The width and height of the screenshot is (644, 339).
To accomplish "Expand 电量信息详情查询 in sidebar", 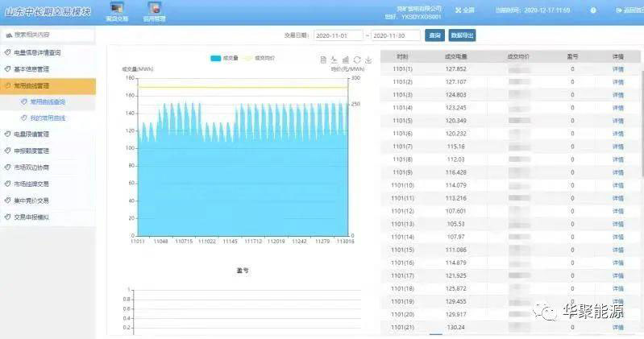I will tap(48, 52).
